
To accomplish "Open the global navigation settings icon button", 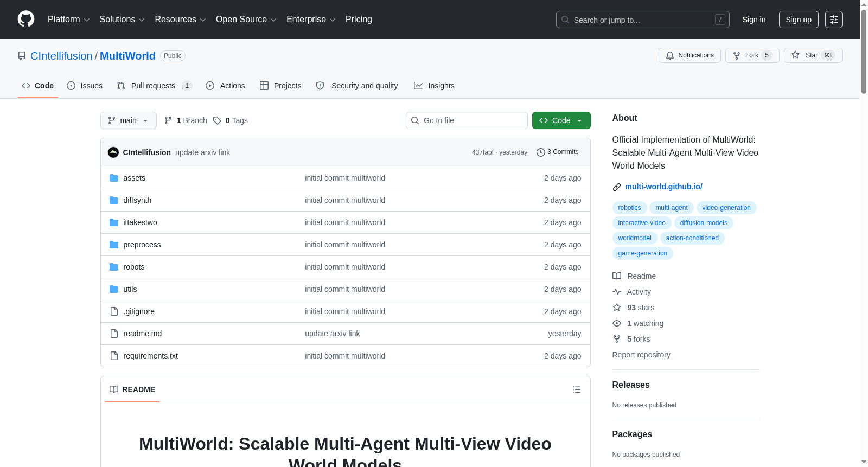I will tap(833, 20).
